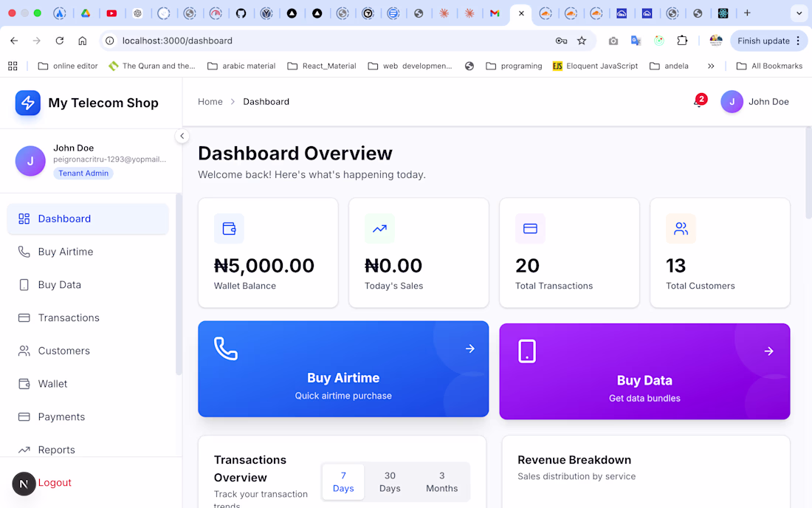Click the card icon on Total Transactions
Screen dimensions: 812x508
pos(530,228)
